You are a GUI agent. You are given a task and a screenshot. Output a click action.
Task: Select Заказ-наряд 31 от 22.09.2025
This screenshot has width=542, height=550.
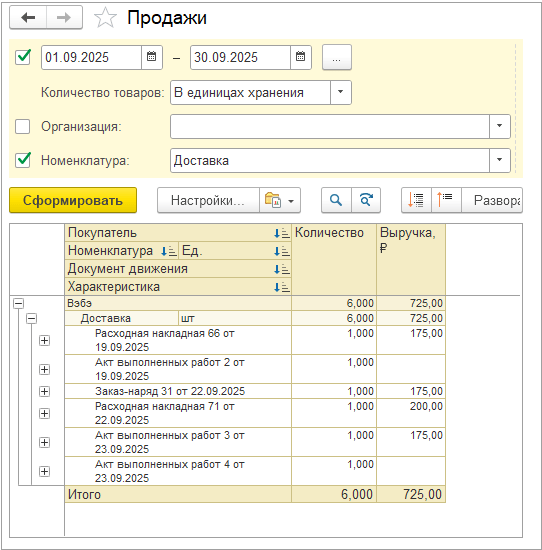(x=178, y=391)
